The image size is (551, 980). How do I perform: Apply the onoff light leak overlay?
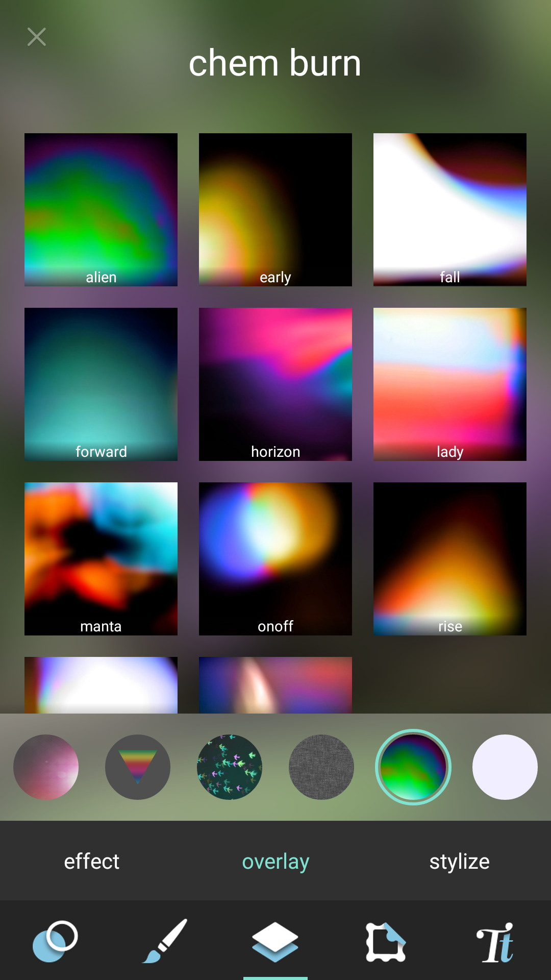tap(275, 558)
